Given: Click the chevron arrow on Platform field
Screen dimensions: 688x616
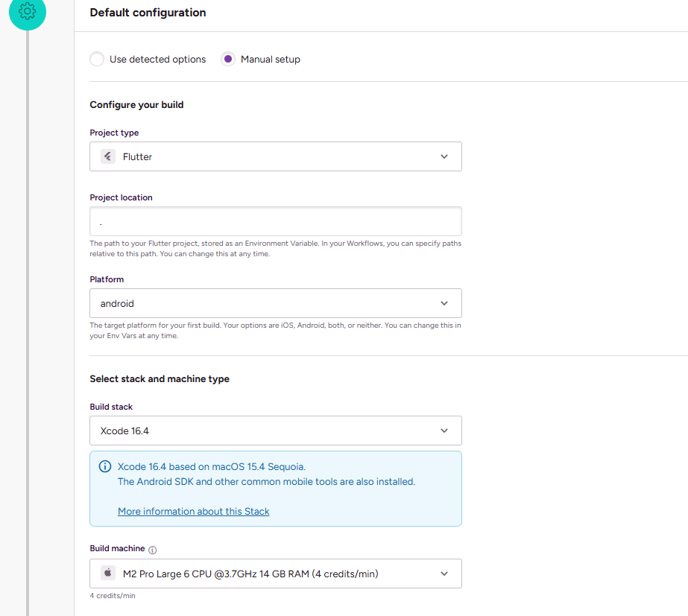Looking at the screenshot, I should 444,303.
